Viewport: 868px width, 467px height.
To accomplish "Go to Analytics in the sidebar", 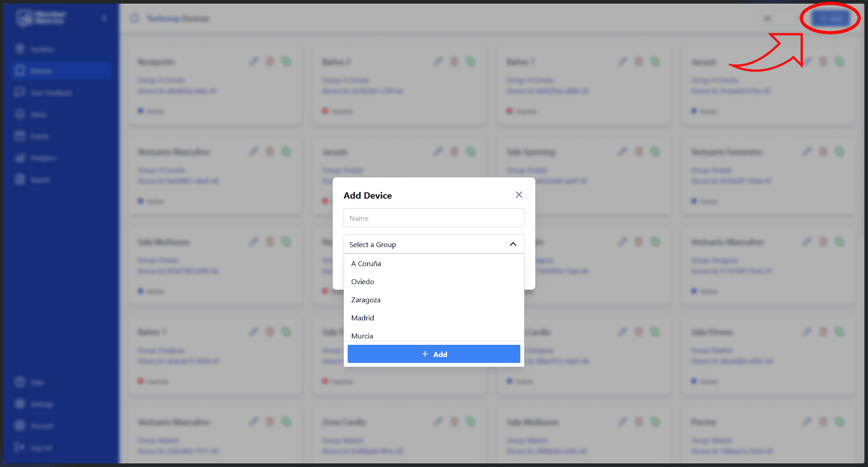I will pos(43,158).
